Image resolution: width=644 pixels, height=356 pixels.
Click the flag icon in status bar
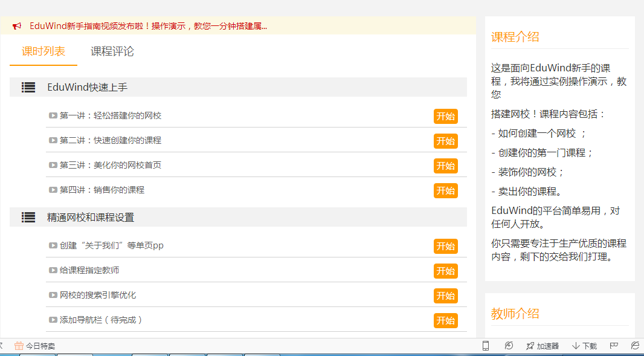pos(614,346)
